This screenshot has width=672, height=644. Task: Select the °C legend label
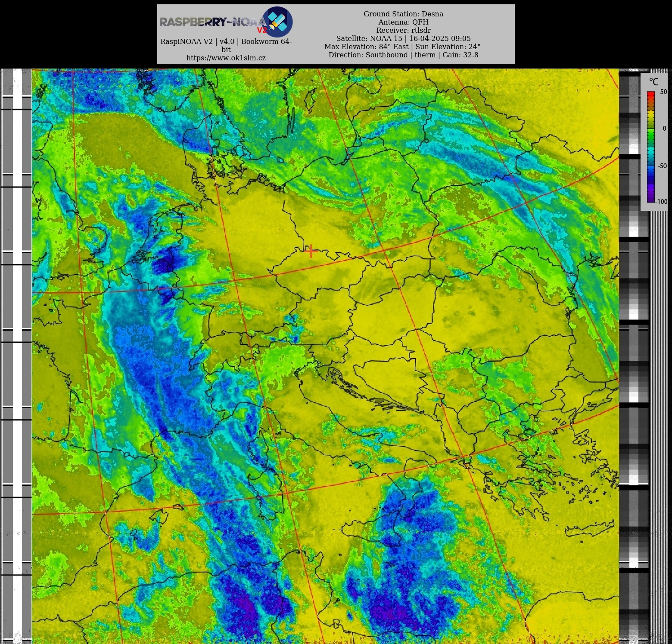pyautogui.click(x=653, y=82)
